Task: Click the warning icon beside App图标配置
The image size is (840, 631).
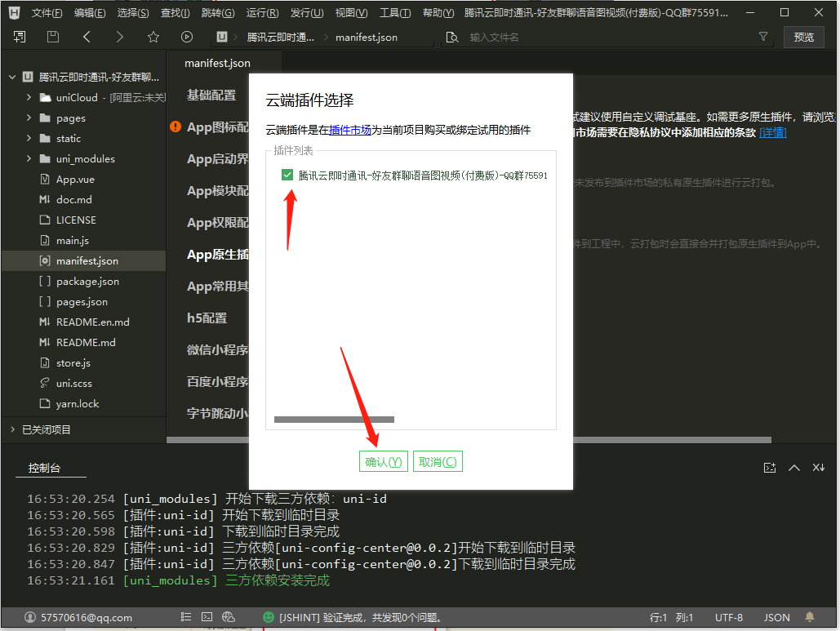Action: coord(176,127)
